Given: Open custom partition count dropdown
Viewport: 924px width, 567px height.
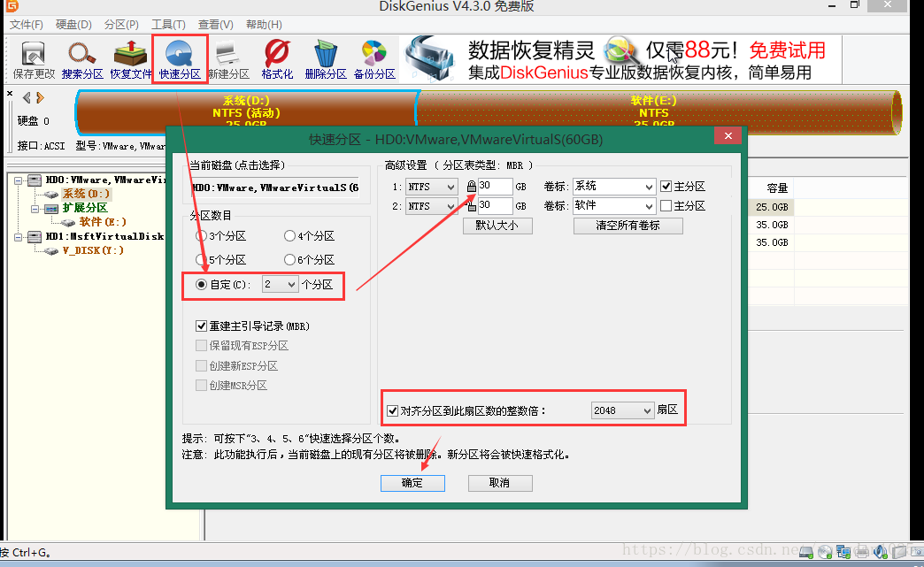Looking at the screenshot, I should (x=280, y=284).
